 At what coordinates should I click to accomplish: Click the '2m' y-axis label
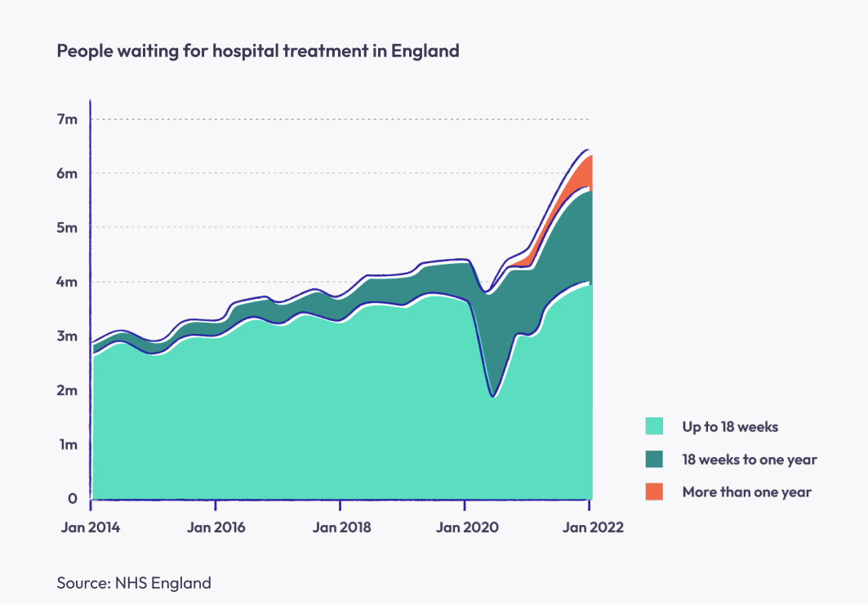click(69, 390)
